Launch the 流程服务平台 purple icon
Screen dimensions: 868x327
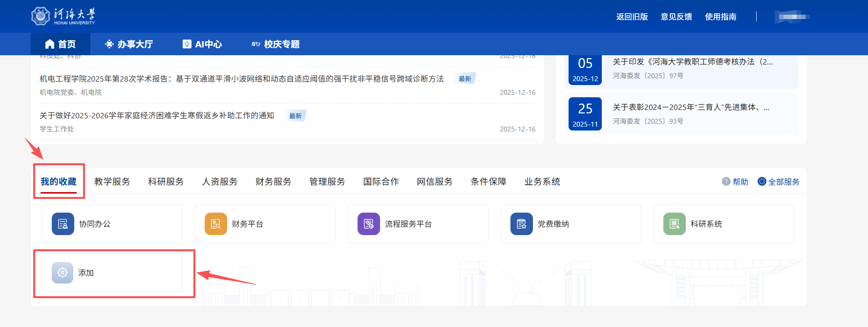(369, 224)
